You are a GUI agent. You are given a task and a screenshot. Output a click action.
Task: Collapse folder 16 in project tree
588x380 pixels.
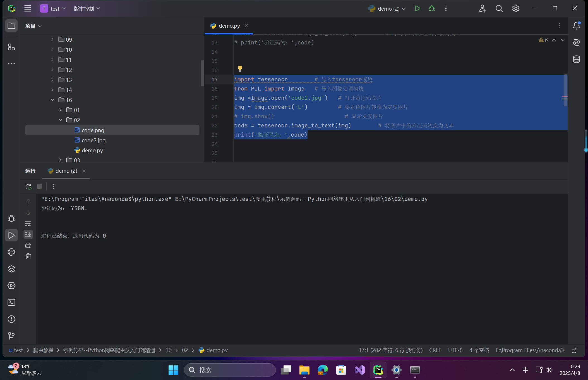point(52,100)
